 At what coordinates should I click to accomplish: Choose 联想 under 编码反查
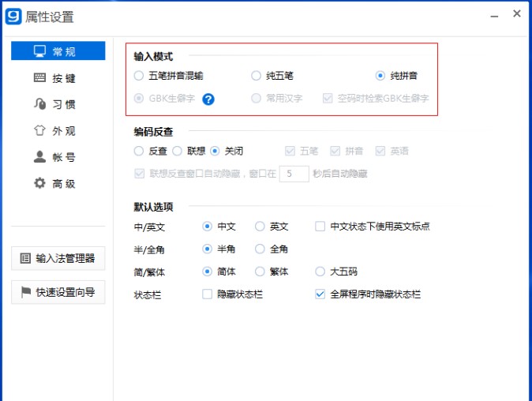[x=178, y=151]
